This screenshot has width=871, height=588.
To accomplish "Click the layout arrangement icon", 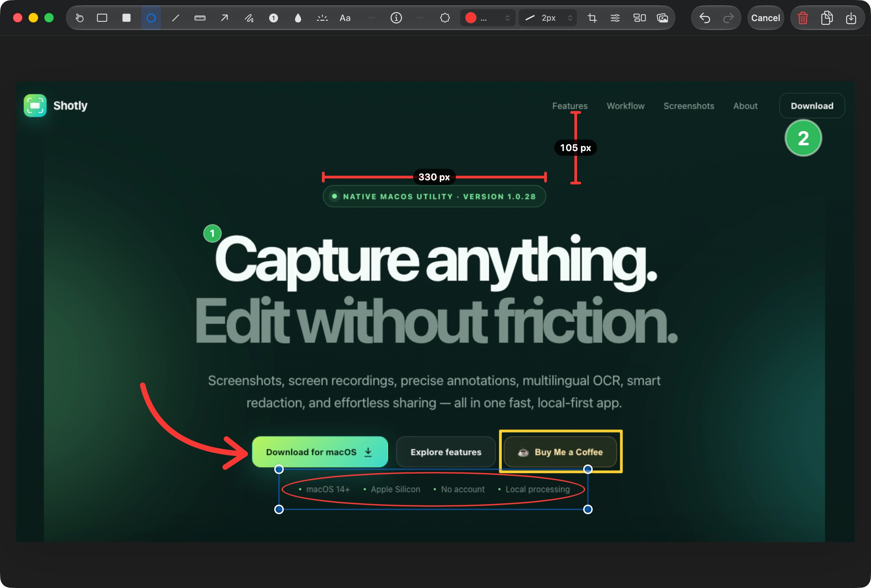I will point(639,18).
